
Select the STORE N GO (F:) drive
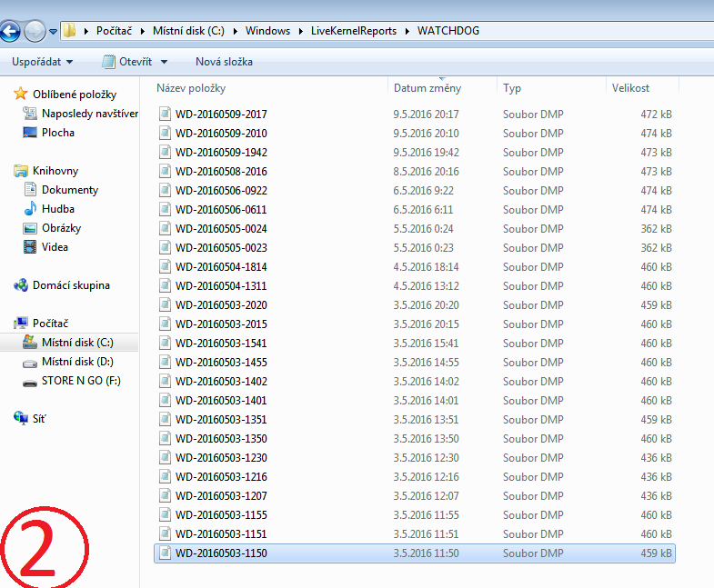point(80,381)
